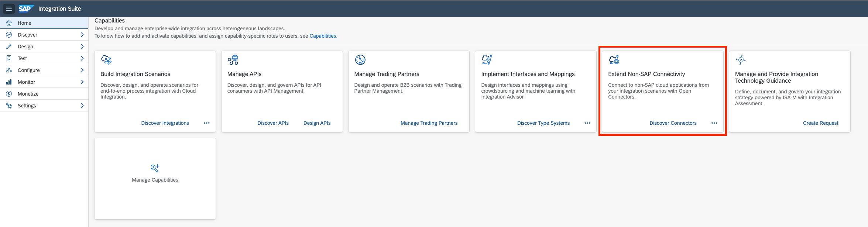Open the Capabilities documentation link
This screenshot has width=868, height=227.
[x=323, y=36]
